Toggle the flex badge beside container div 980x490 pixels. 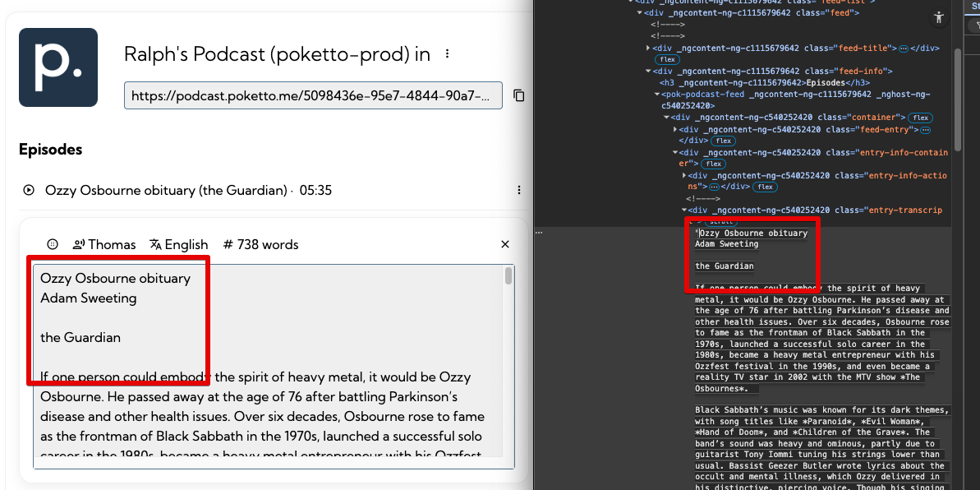tap(918, 118)
